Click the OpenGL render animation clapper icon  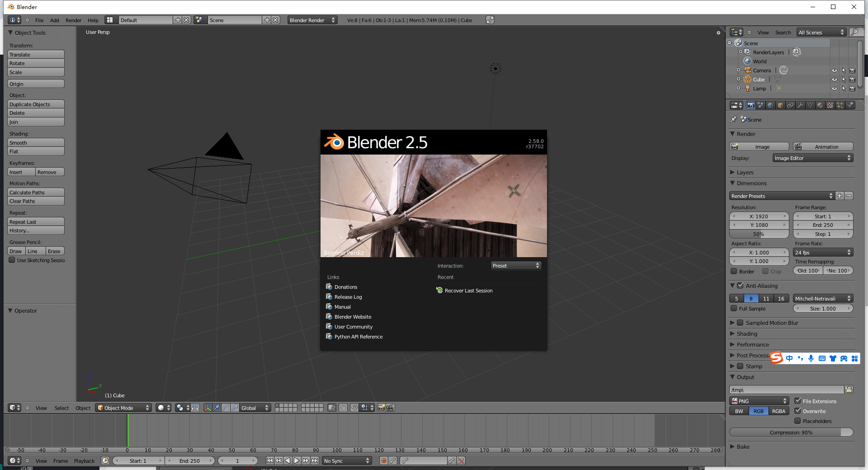(390, 408)
